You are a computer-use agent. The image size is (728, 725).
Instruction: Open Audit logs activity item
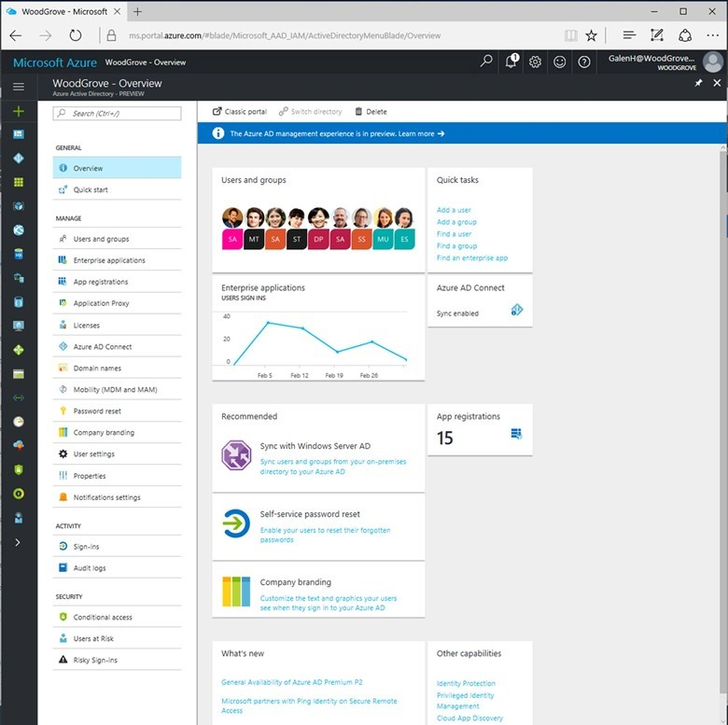tap(117, 567)
